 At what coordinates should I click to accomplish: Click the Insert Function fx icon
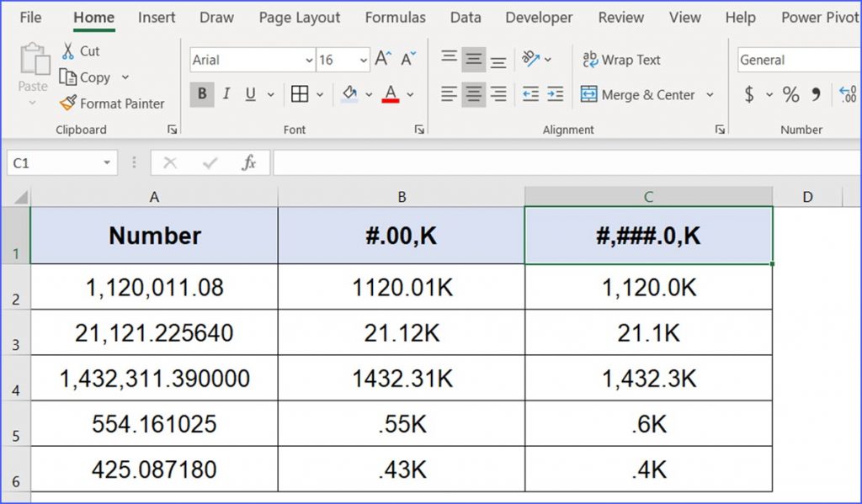[x=248, y=163]
